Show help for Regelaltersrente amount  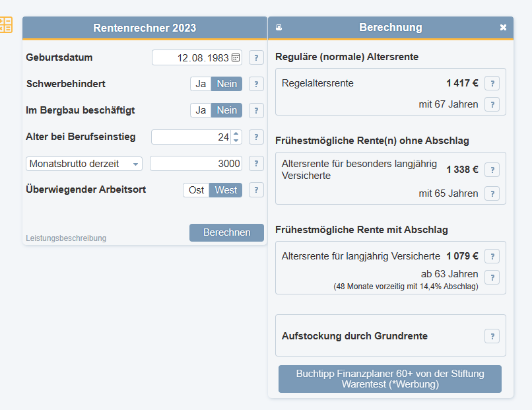492,83
